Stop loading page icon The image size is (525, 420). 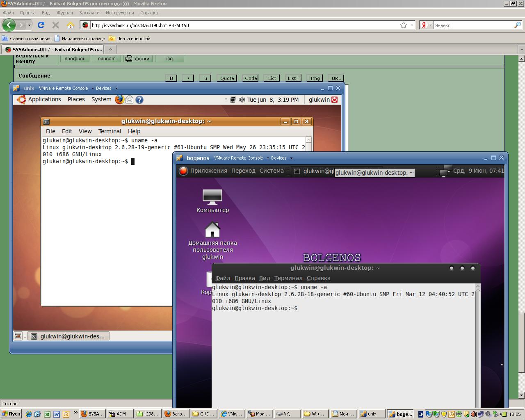tap(56, 25)
